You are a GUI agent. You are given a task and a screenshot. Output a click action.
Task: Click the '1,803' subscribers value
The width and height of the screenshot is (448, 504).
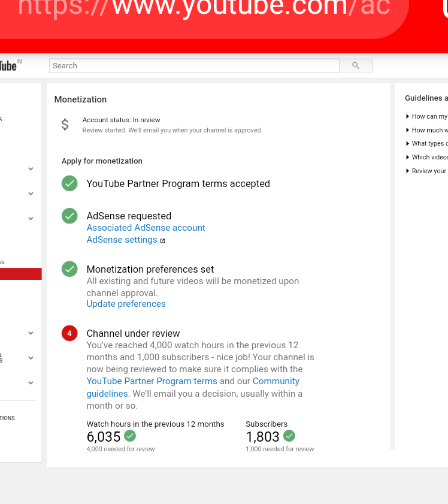(263, 436)
